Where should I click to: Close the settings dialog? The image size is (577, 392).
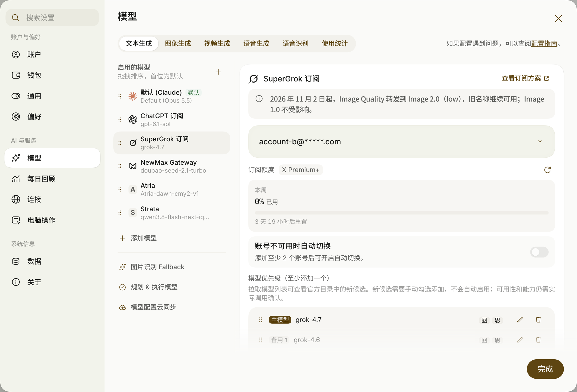pyautogui.click(x=558, y=19)
